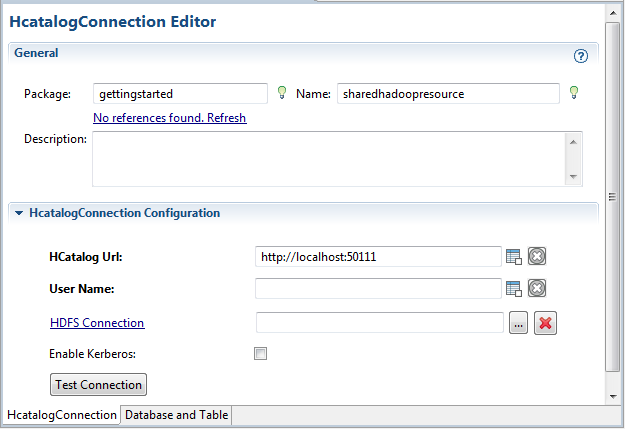Image resolution: width=625 pixels, height=429 pixels.
Task: Click the HCatalog Url module property icon
Action: click(514, 257)
